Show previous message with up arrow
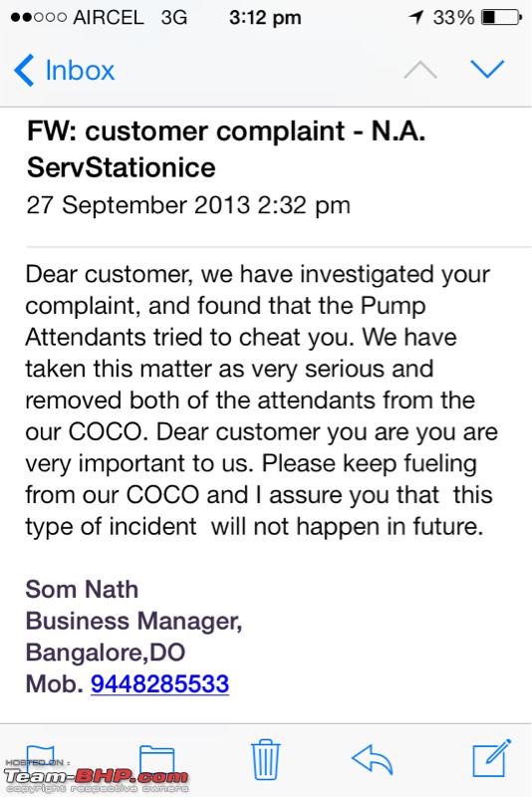The image size is (532, 797). coord(420,70)
